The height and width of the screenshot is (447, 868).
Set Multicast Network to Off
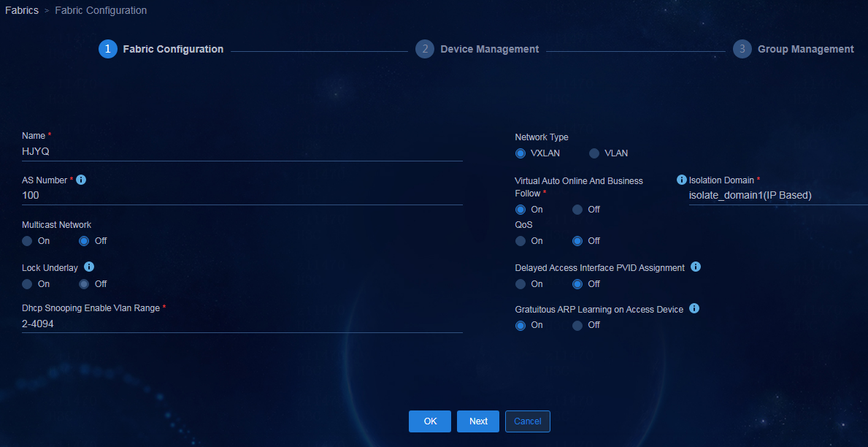[x=84, y=241]
